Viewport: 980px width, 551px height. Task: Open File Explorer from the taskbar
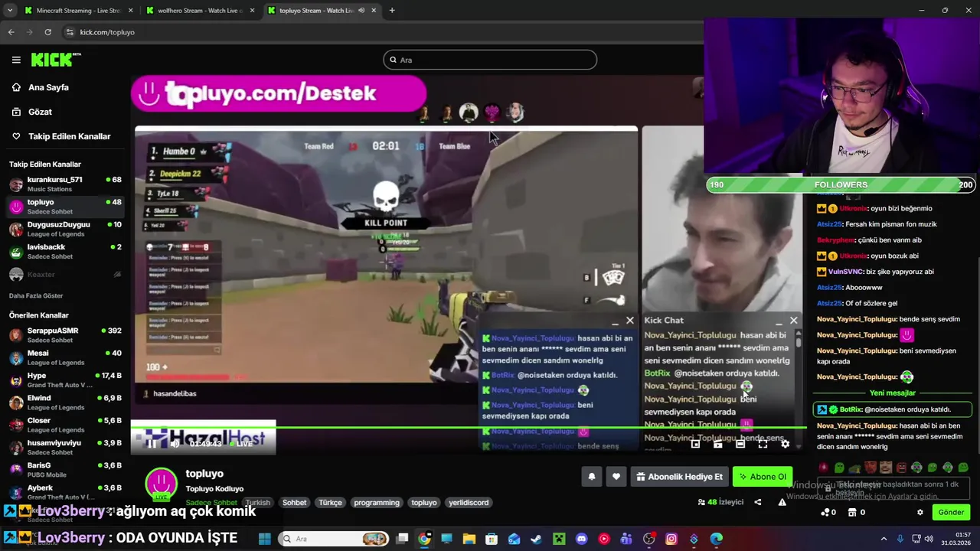469,539
